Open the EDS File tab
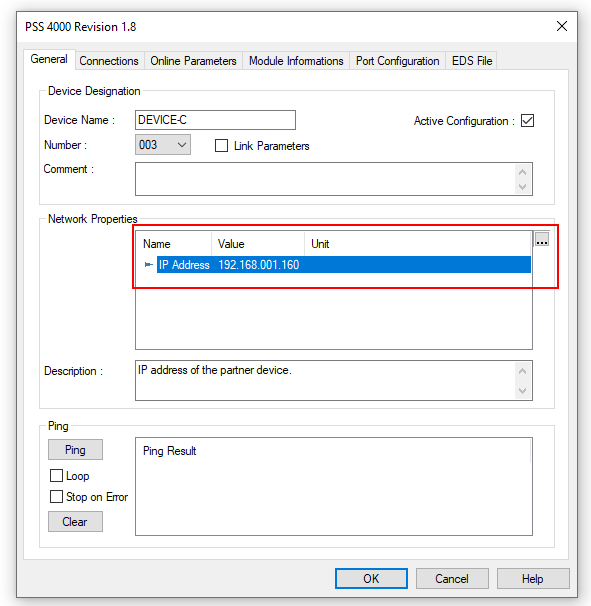This screenshot has width=591, height=606. 472,61
